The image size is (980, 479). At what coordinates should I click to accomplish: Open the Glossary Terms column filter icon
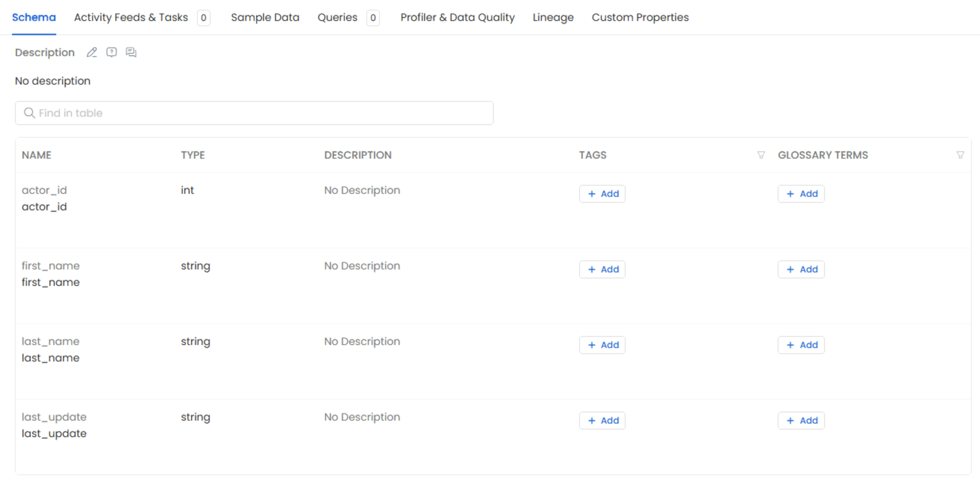960,155
